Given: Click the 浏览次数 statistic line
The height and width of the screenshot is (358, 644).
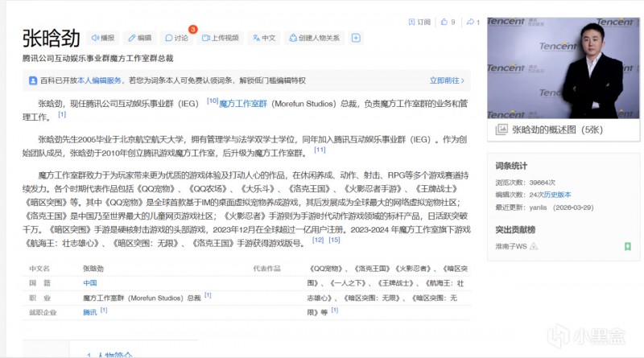Looking at the screenshot, I should (x=526, y=183).
